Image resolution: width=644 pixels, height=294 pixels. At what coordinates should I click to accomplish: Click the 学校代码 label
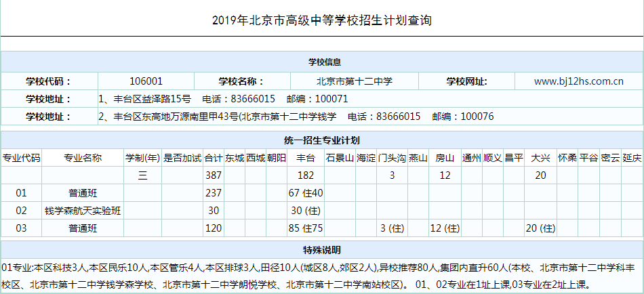(x=48, y=81)
